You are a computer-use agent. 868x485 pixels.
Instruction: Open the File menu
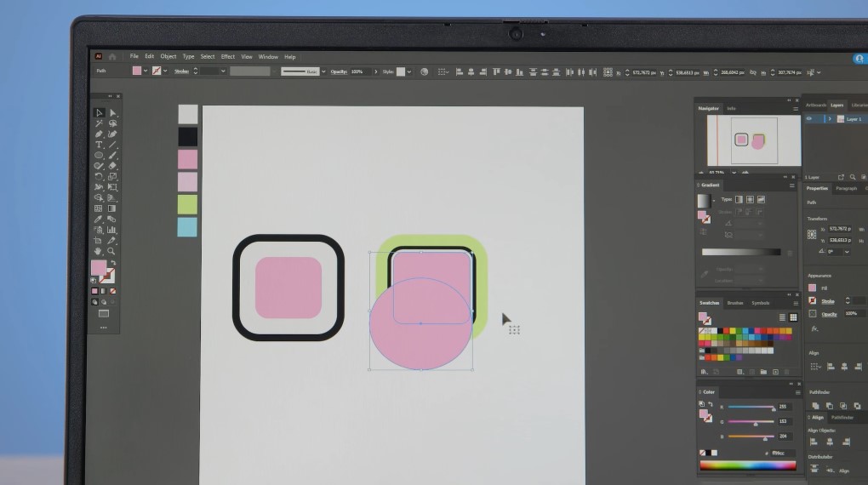[134, 56]
